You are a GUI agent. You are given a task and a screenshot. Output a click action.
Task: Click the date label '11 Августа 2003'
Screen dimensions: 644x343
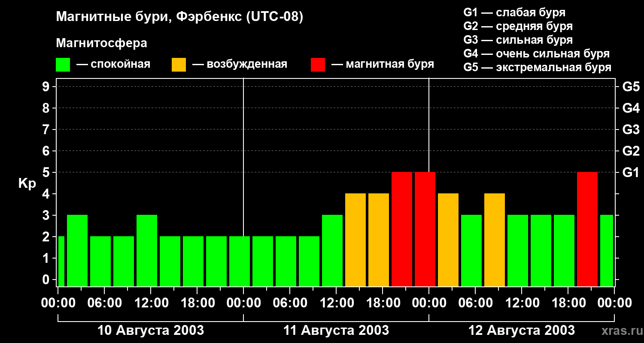point(336,330)
